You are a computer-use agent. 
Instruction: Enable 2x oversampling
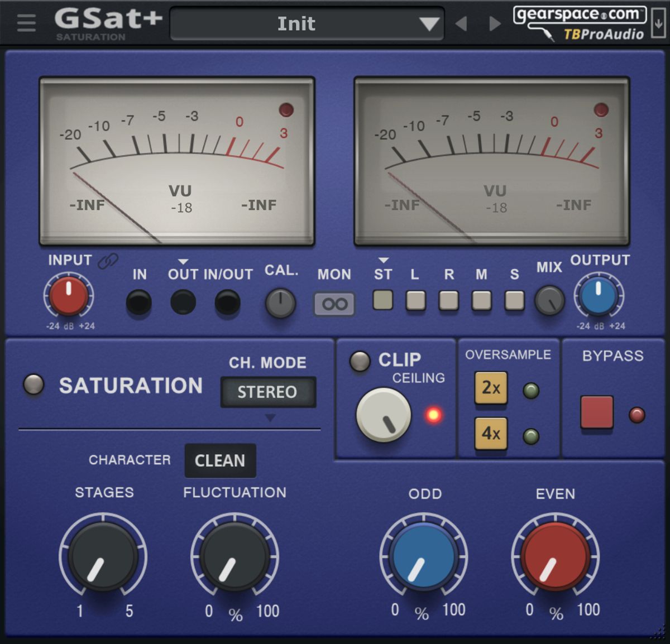pos(491,387)
